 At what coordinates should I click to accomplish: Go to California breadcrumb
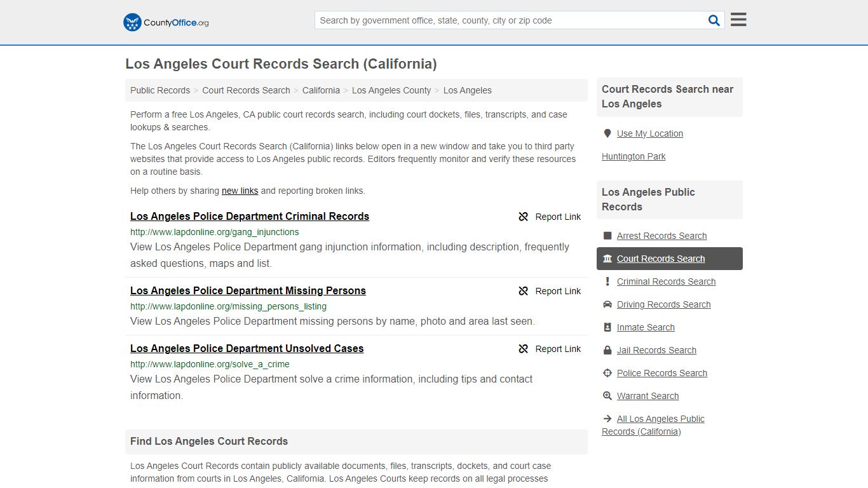click(x=321, y=90)
